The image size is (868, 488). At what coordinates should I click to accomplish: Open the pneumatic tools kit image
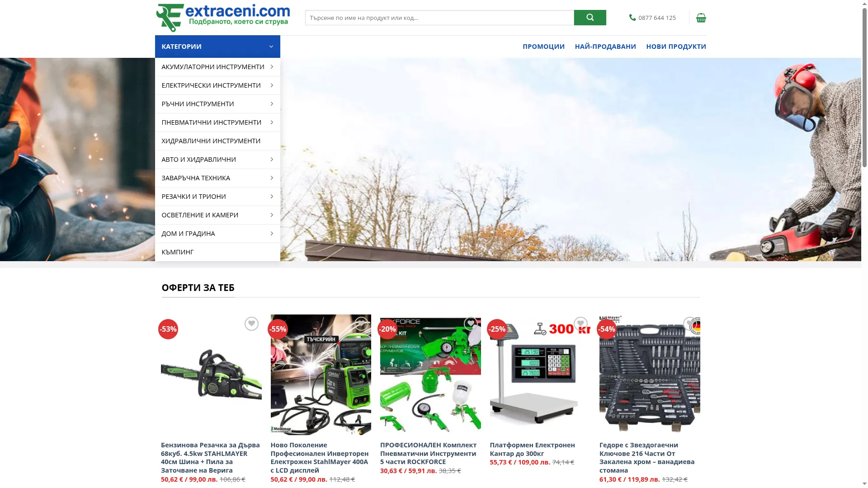(430, 375)
